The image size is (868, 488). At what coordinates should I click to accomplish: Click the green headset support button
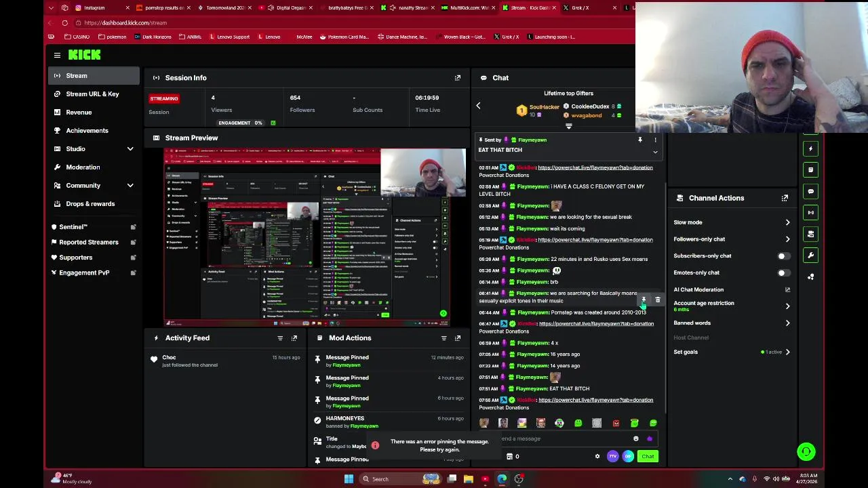point(806,451)
